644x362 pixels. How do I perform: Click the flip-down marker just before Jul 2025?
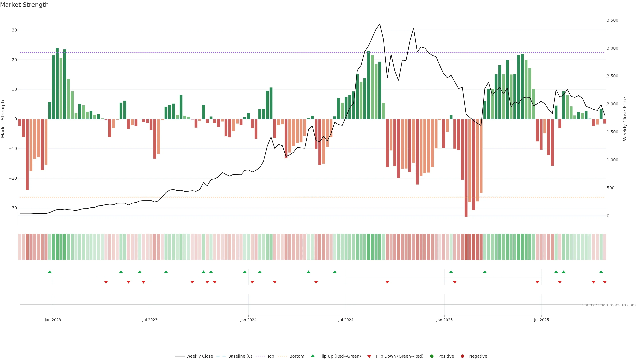tap(537, 282)
